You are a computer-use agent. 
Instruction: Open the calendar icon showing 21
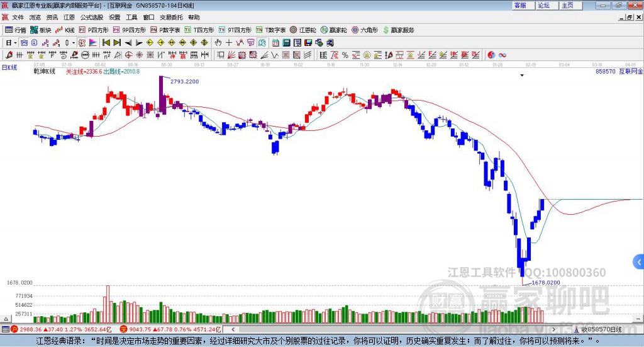[275, 43]
